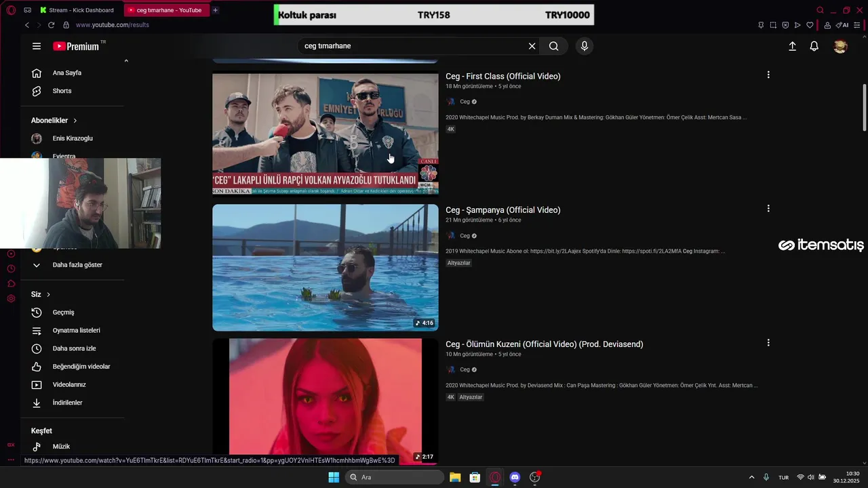Viewport: 868px width, 488px height.
Task: Open GX Corner gamepad icon
Action: 27,10
